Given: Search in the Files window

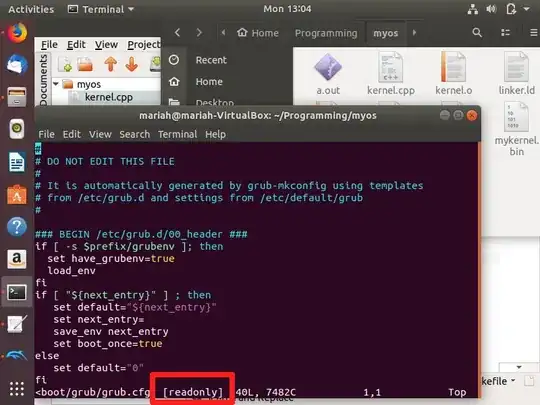Looking at the screenshot, I should click(x=477, y=33).
